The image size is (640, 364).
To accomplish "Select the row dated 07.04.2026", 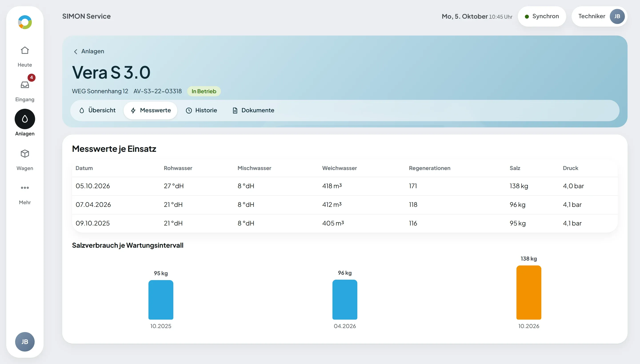I will [x=345, y=205].
